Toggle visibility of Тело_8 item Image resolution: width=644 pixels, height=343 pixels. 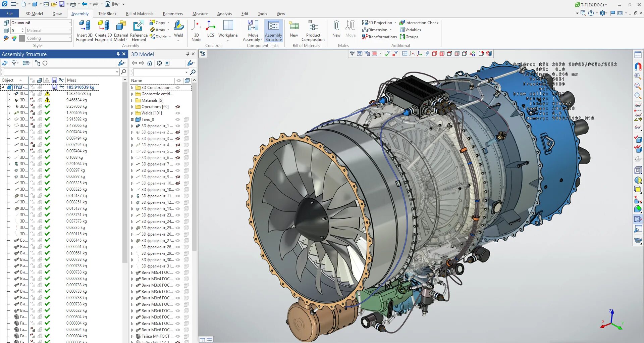coord(178,119)
